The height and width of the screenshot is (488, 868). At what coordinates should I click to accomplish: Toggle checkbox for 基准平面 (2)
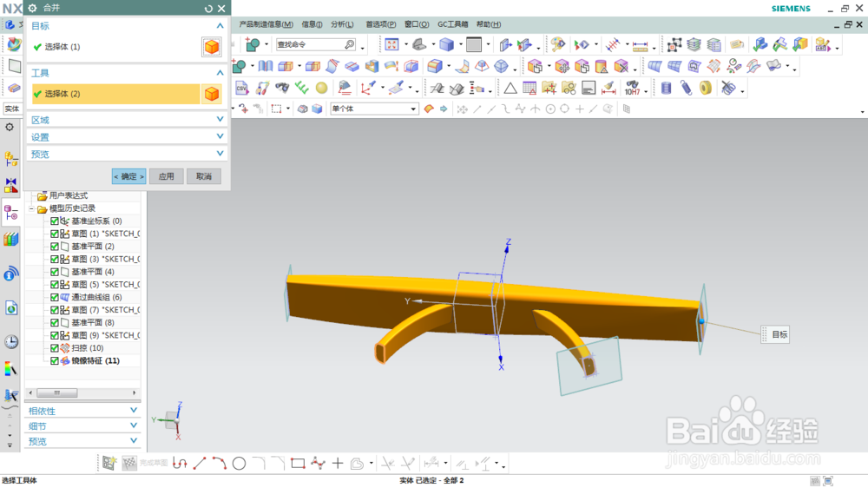click(x=54, y=247)
